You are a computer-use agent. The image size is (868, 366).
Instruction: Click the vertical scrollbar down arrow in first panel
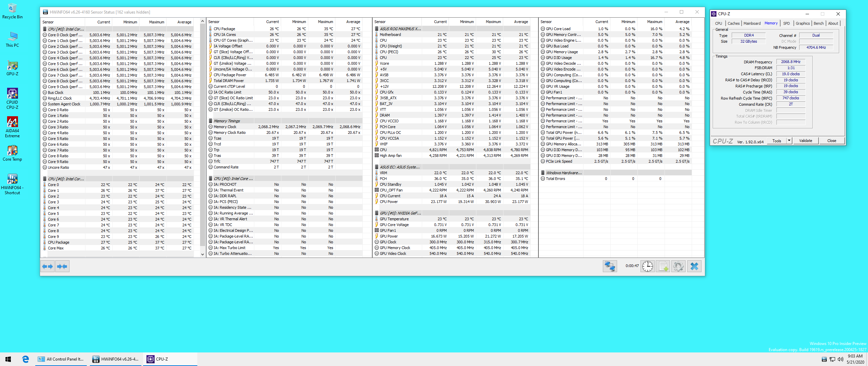tap(202, 255)
